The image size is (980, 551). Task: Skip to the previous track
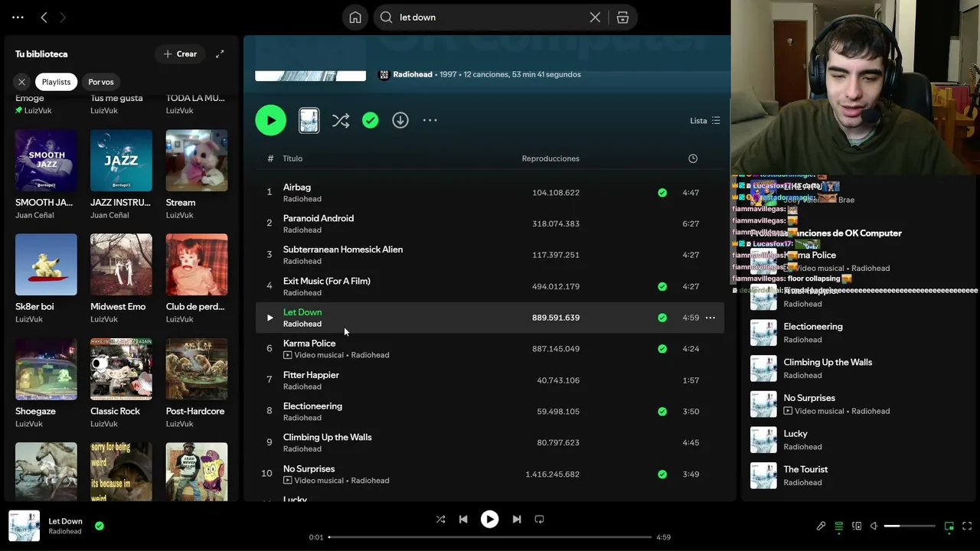pyautogui.click(x=463, y=519)
